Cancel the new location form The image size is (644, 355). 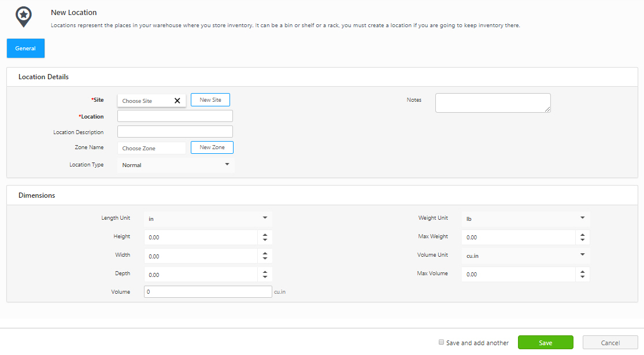(610, 343)
